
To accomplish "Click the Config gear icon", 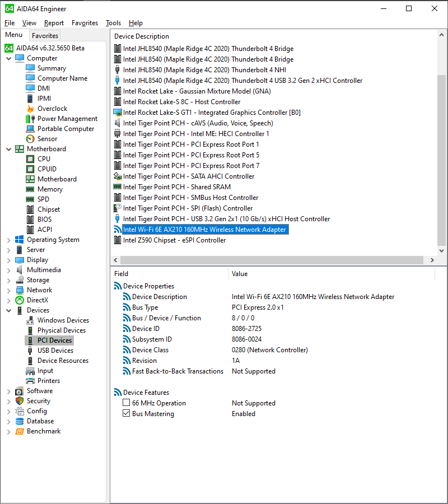I will coord(20,411).
